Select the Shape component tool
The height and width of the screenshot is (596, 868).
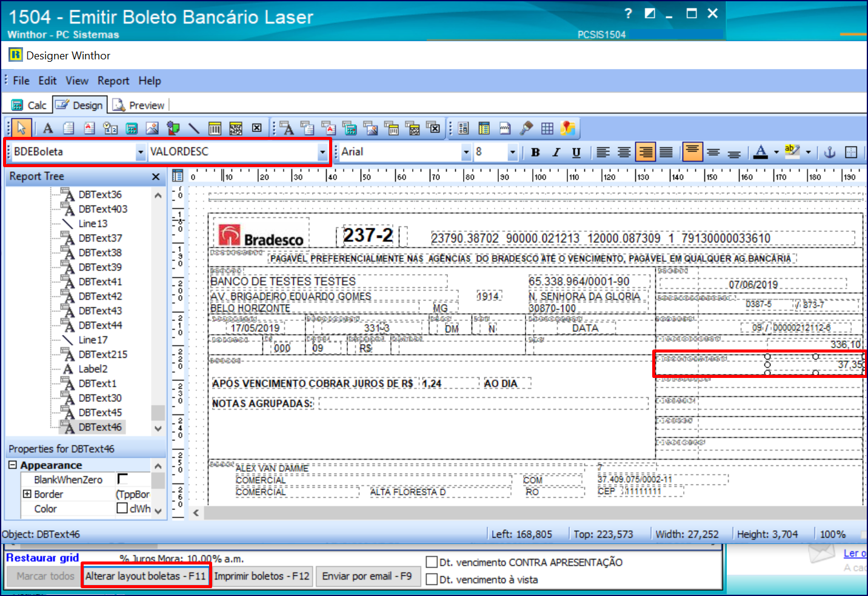pyautogui.click(x=173, y=128)
